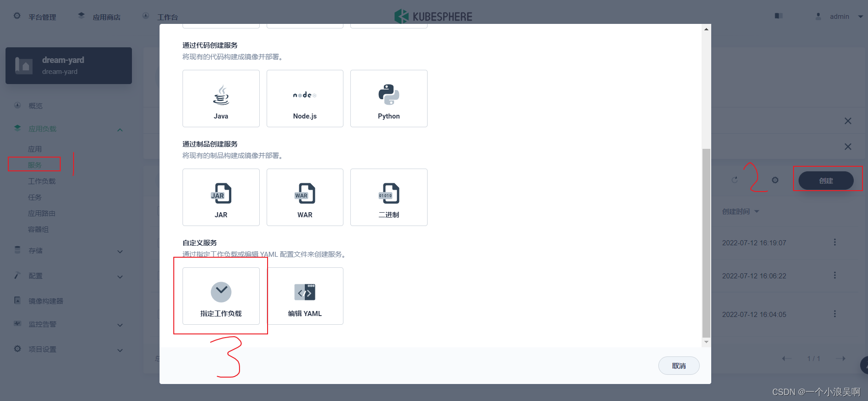This screenshot has width=868, height=401.
Task: Click the 创建 create button
Action: pos(826,181)
